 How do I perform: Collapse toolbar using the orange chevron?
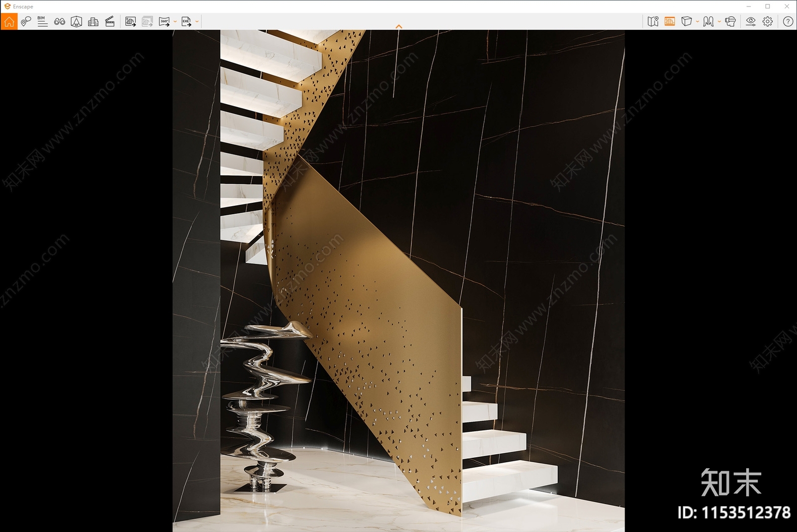click(x=398, y=26)
